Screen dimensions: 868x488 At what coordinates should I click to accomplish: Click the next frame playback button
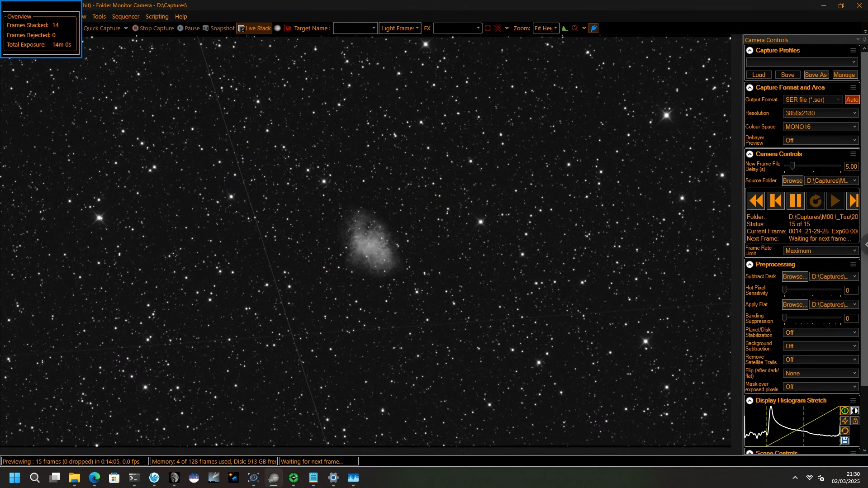(853, 200)
